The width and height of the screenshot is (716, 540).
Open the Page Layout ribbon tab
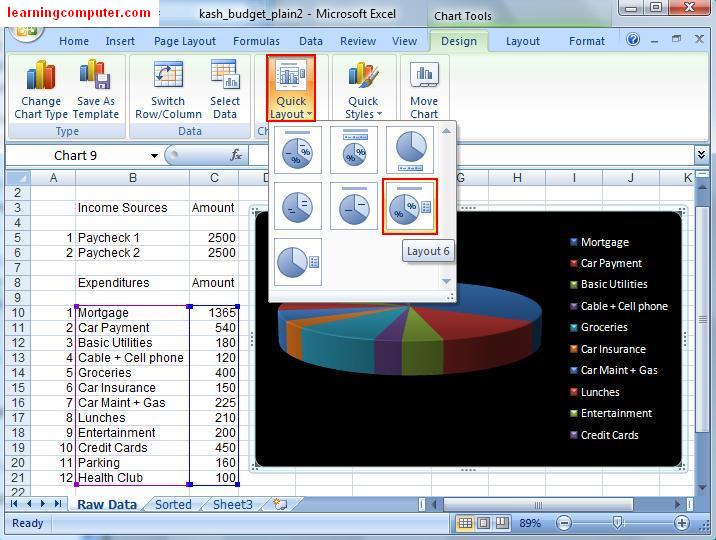point(185,41)
